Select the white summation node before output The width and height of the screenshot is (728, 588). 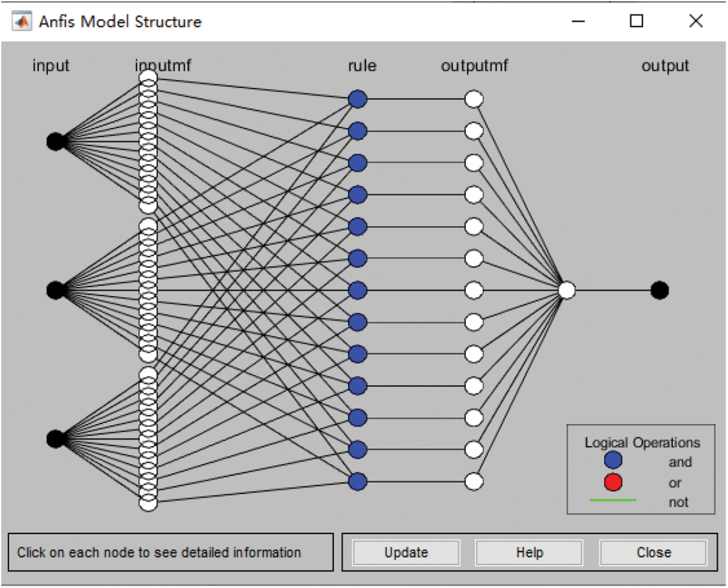(x=567, y=290)
